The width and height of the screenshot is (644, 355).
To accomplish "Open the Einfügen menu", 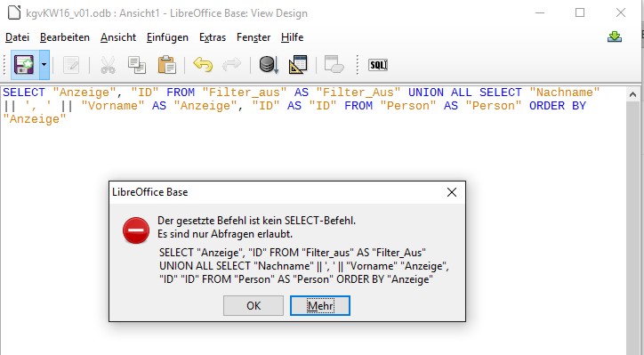I will pos(167,37).
